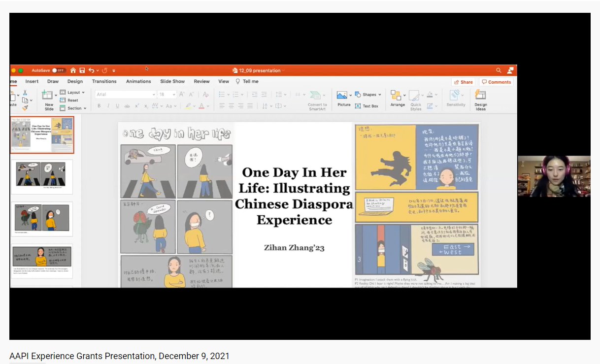Click the Text Box button

pos(367,106)
